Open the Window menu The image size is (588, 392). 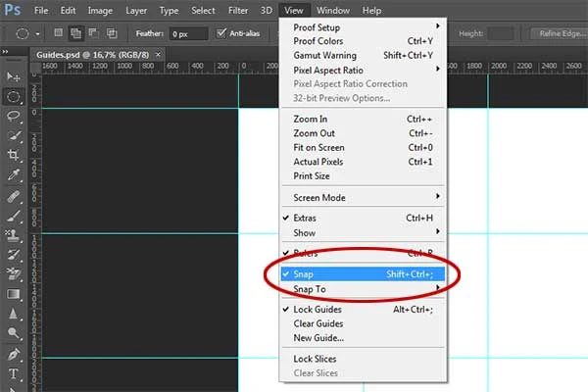tap(333, 11)
